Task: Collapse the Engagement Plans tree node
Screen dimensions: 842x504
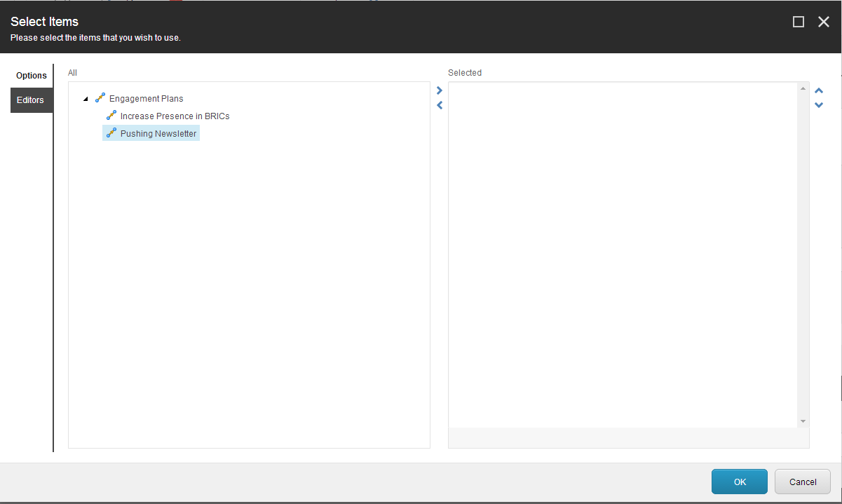Action: pos(86,98)
